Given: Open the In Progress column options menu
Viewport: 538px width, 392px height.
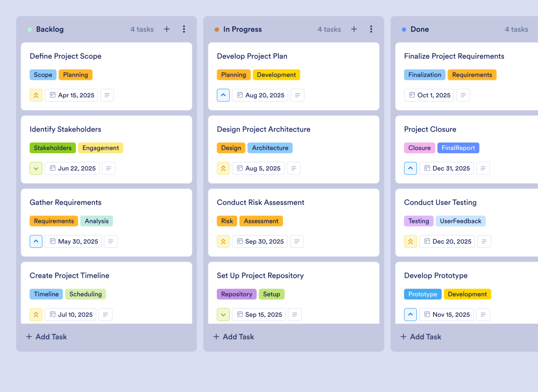Looking at the screenshot, I should [371, 29].
